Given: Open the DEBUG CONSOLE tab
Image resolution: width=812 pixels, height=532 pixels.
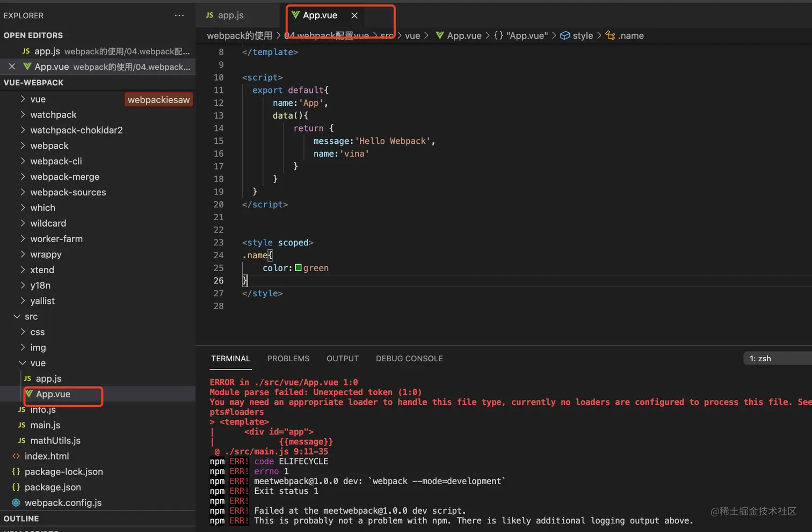Looking at the screenshot, I should 409,358.
